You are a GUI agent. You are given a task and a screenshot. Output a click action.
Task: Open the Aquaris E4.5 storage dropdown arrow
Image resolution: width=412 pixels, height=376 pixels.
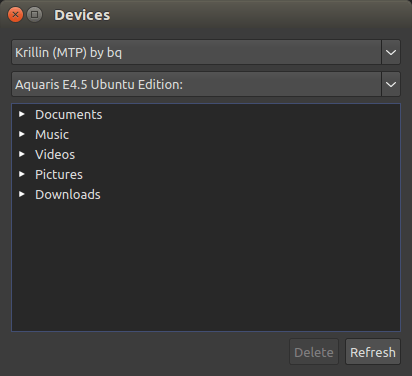[391, 84]
